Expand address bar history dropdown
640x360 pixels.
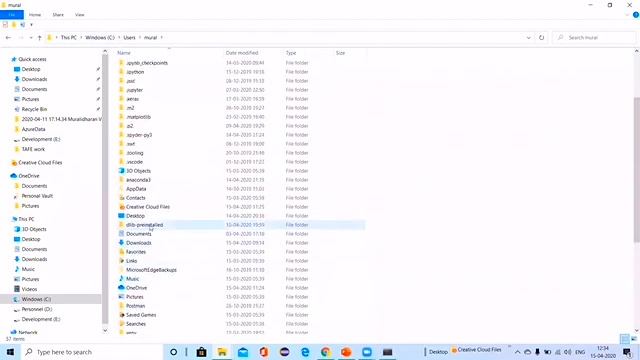point(529,38)
